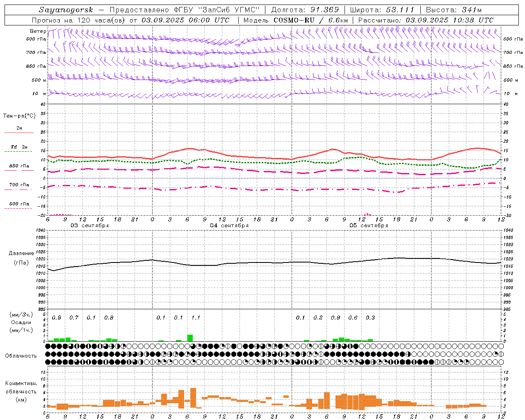
Task: Click the 3-hour precipitation value "0.8"
Action: [x=109, y=318]
